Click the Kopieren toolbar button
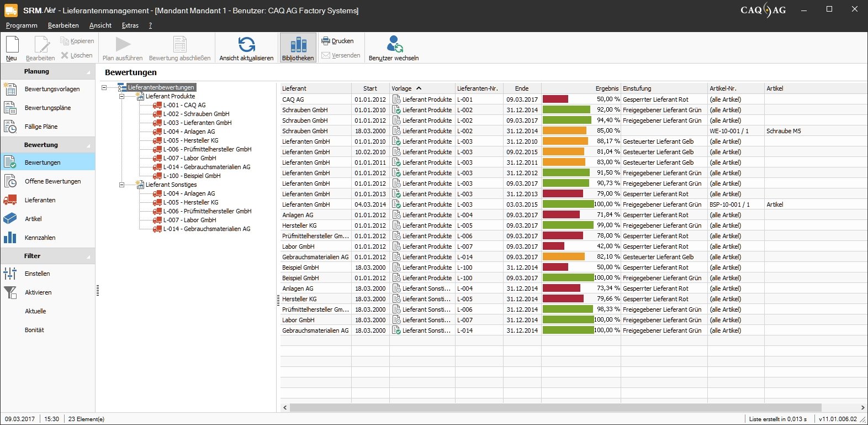The image size is (868, 425). 77,41
